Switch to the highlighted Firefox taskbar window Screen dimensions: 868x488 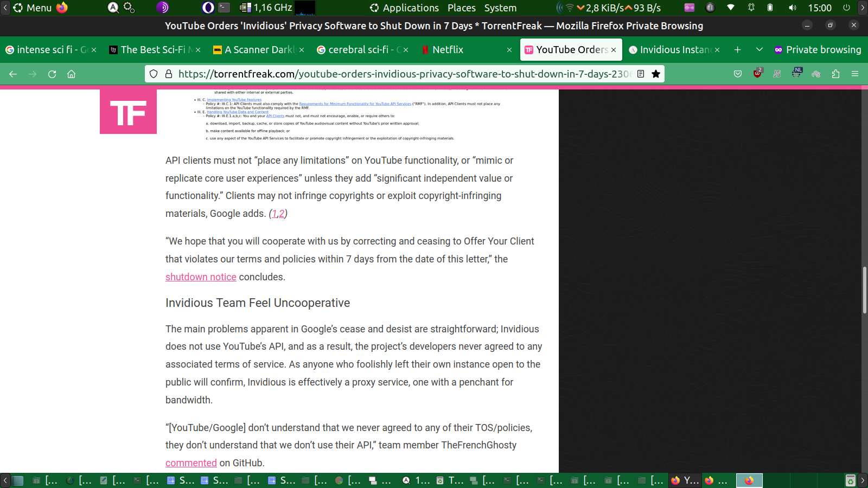coord(749,480)
